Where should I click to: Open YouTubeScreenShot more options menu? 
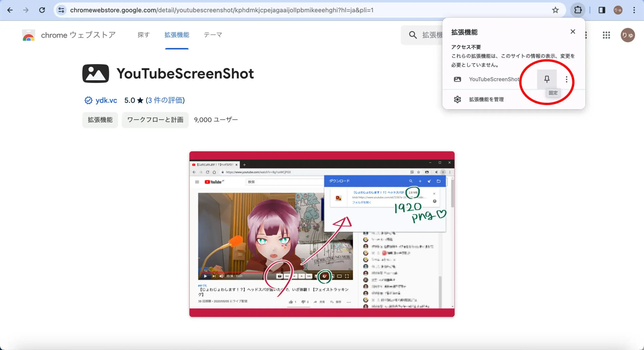[566, 79]
